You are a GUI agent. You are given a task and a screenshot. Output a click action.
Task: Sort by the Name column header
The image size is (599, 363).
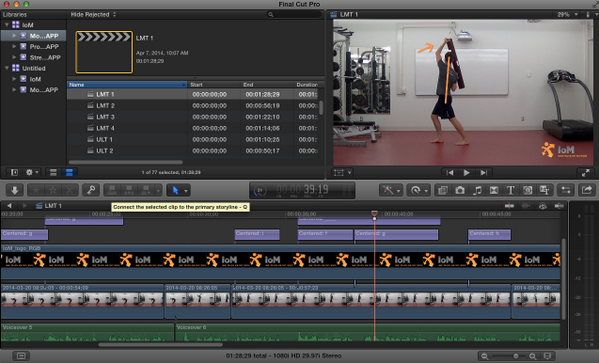point(127,84)
